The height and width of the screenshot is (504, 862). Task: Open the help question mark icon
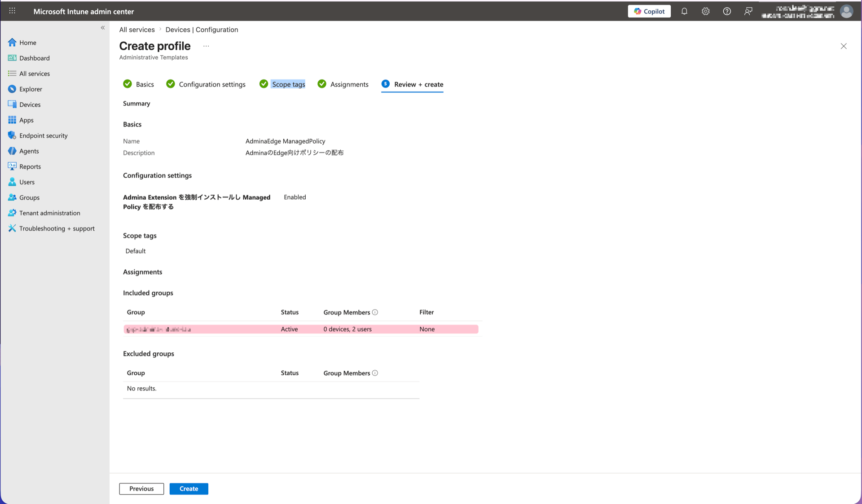click(x=727, y=11)
